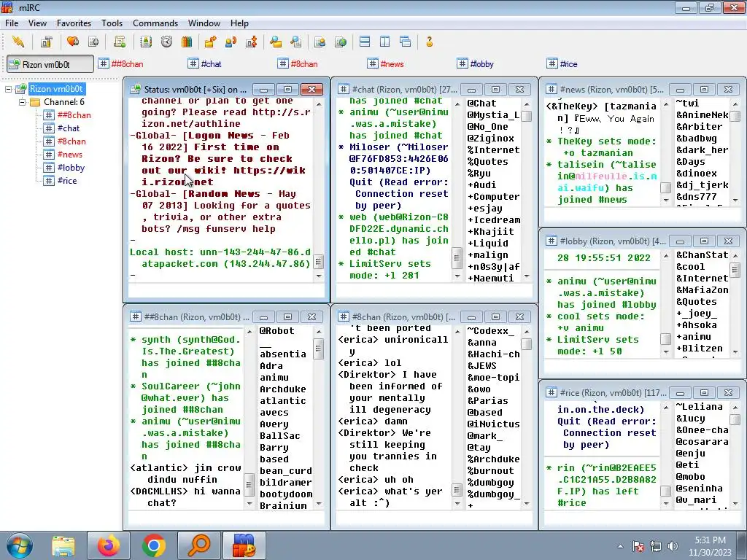
Task: Cascade windows using the toolbar icon
Action: pos(405,42)
